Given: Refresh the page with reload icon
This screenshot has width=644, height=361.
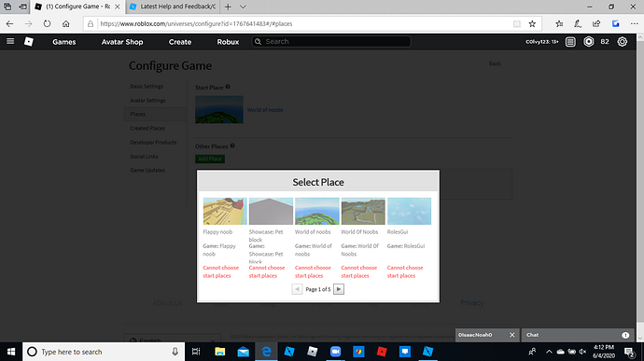Looking at the screenshot, I should click(x=47, y=24).
